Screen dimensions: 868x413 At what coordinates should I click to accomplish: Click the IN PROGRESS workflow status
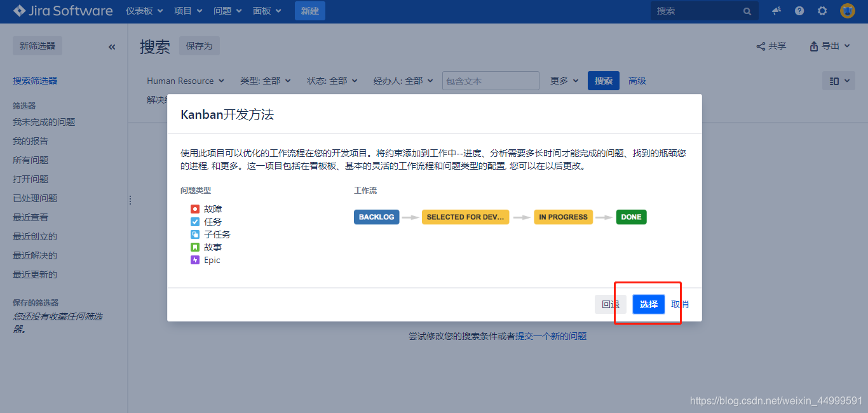(x=563, y=217)
